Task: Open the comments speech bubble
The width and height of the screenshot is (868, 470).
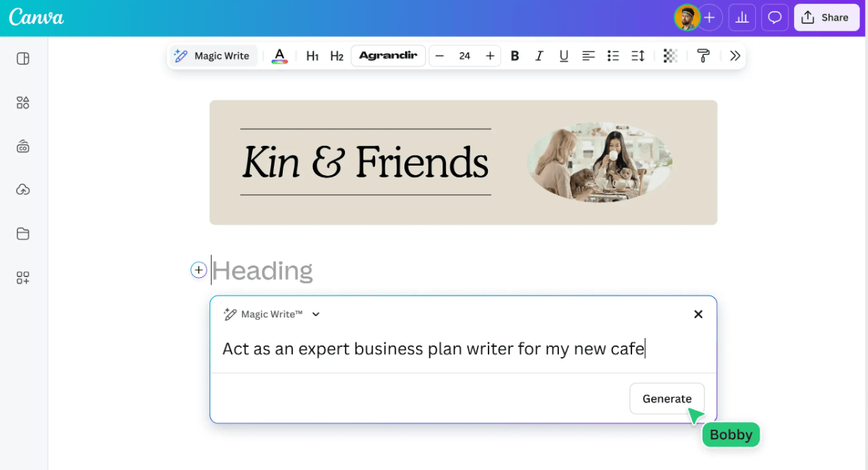Action: click(774, 18)
